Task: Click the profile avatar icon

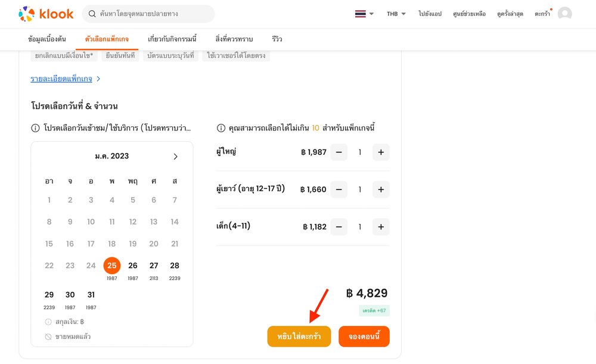Action: 564,13
